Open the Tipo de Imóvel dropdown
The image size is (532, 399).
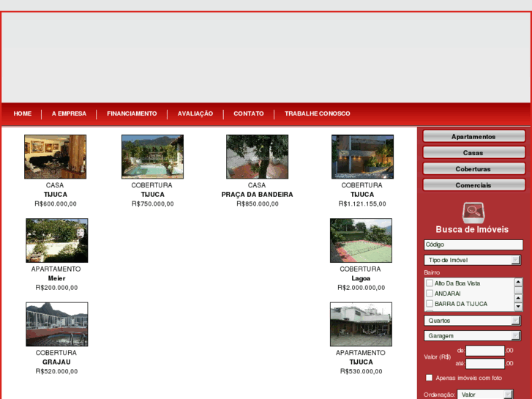click(472, 260)
